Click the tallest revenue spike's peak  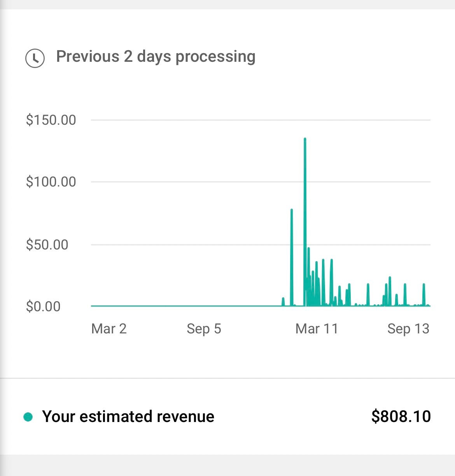click(x=305, y=139)
